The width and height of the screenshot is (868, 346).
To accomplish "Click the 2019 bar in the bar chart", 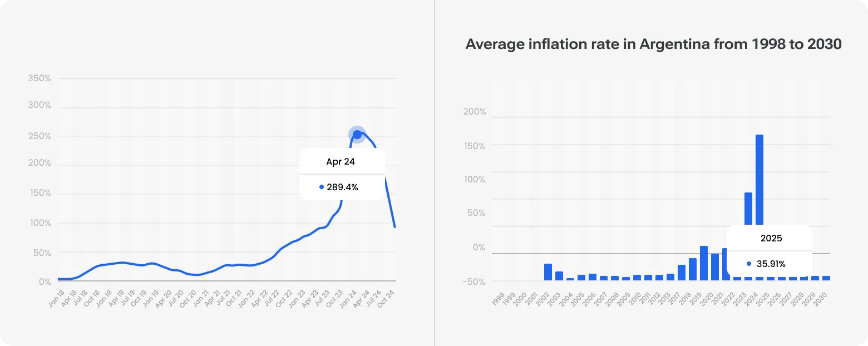I will pyautogui.click(x=704, y=263).
